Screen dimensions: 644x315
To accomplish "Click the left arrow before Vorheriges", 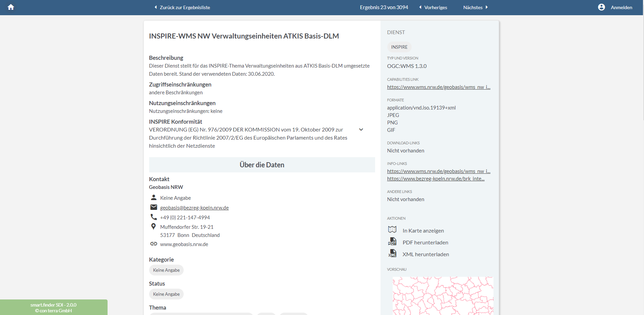I will click(x=420, y=7).
